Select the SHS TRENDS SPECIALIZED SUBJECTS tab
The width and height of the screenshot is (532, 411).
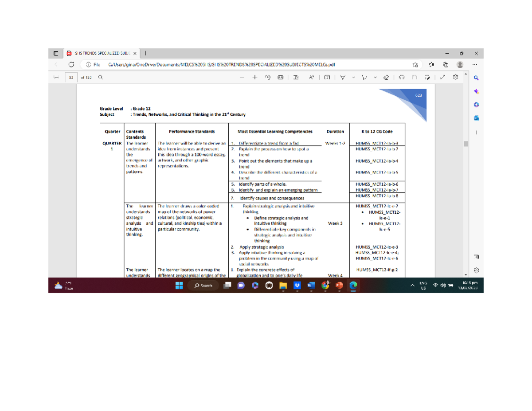click(101, 53)
